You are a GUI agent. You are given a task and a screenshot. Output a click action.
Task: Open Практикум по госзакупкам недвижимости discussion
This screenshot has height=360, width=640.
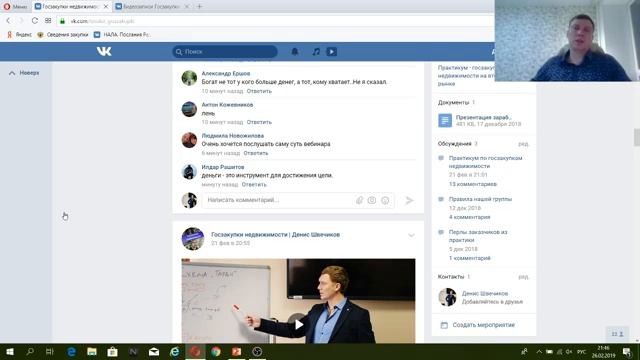[485, 162]
